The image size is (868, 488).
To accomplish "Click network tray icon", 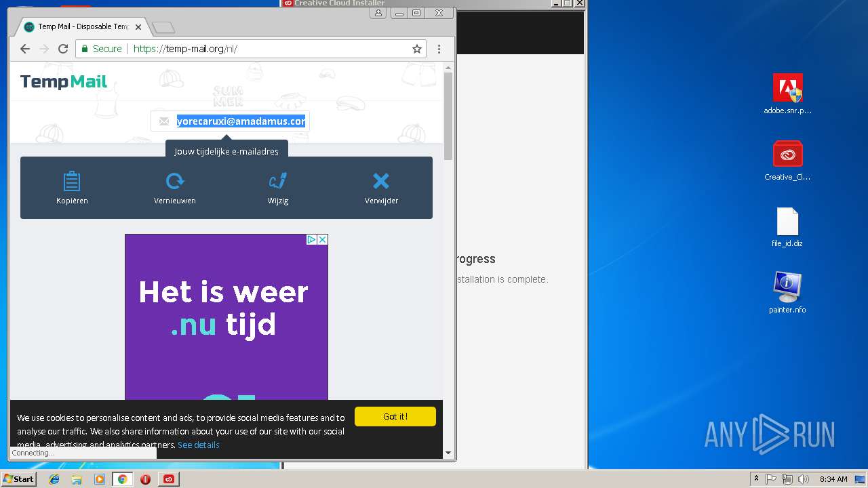I will pos(787,479).
